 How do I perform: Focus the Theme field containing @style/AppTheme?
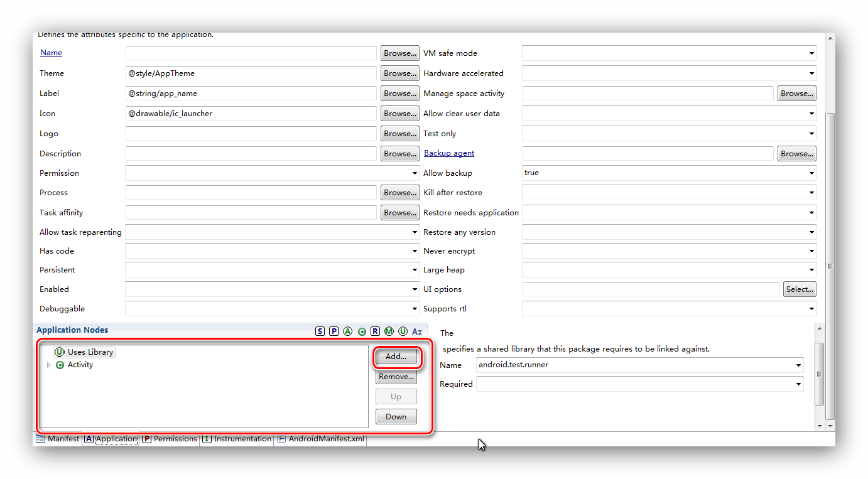coord(251,73)
